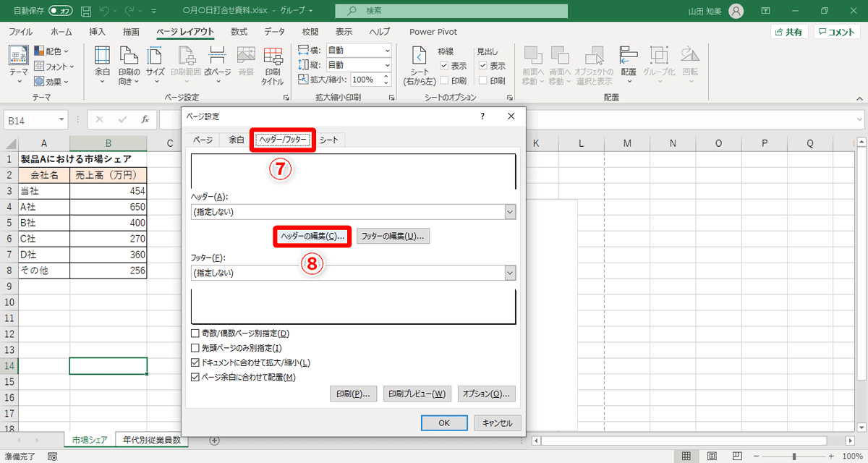Open the Width (横) scale dropdown
This screenshot has width=868, height=463.
[x=387, y=51]
